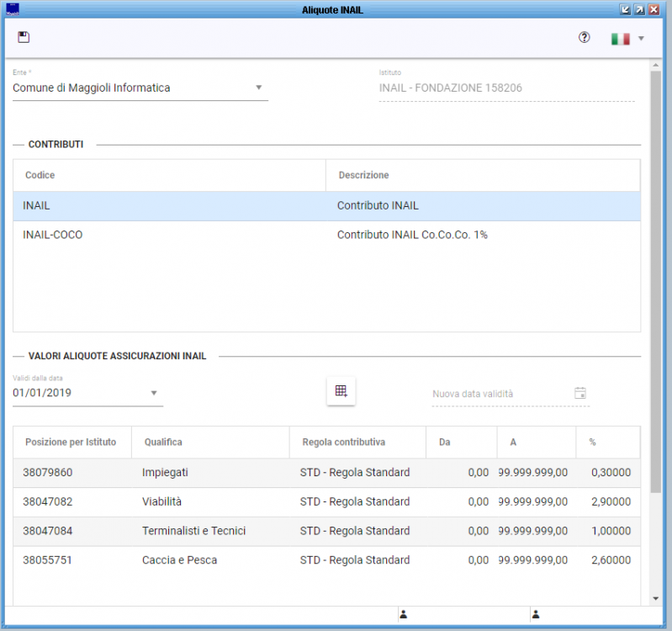Click the Italian flag language icon
The height and width of the screenshot is (631, 672).
click(x=621, y=39)
